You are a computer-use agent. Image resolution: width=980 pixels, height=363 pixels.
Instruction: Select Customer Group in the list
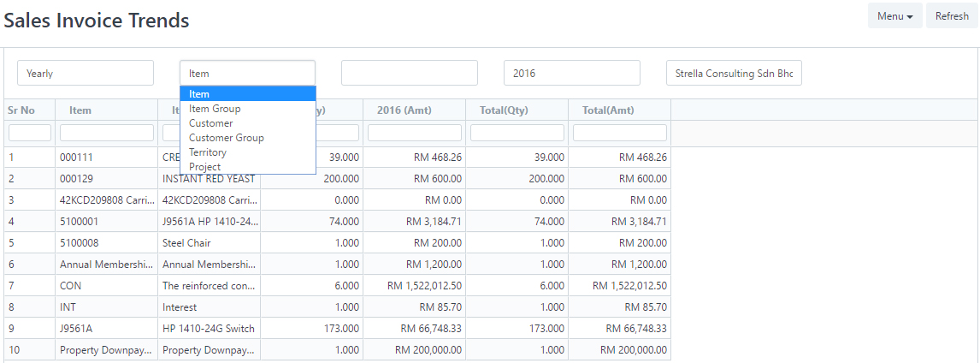pyautogui.click(x=226, y=138)
